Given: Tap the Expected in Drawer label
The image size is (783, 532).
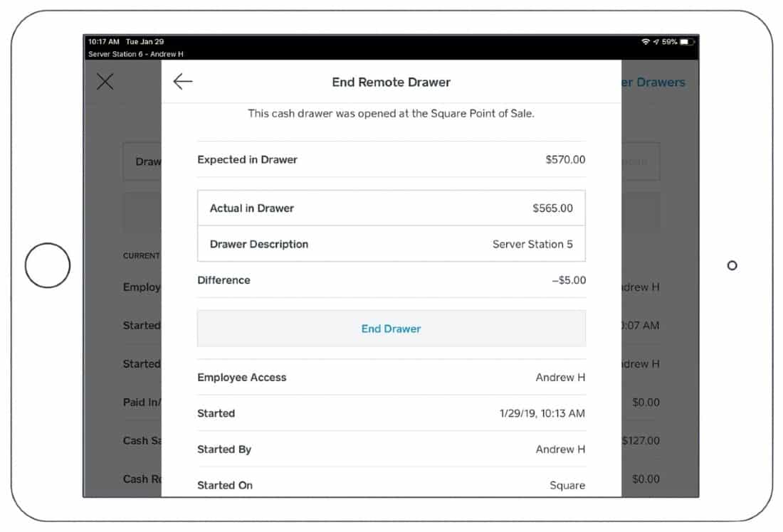Looking at the screenshot, I should pos(247,160).
